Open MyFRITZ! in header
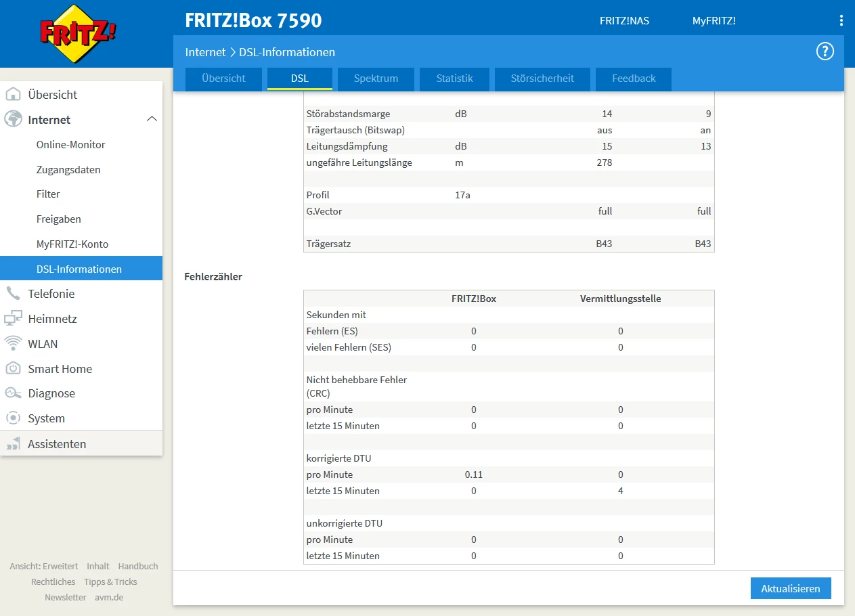This screenshot has width=855, height=616. (714, 21)
